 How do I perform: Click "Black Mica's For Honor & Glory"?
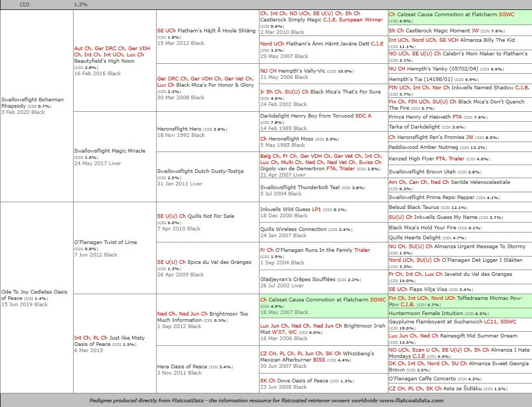(x=215, y=85)
